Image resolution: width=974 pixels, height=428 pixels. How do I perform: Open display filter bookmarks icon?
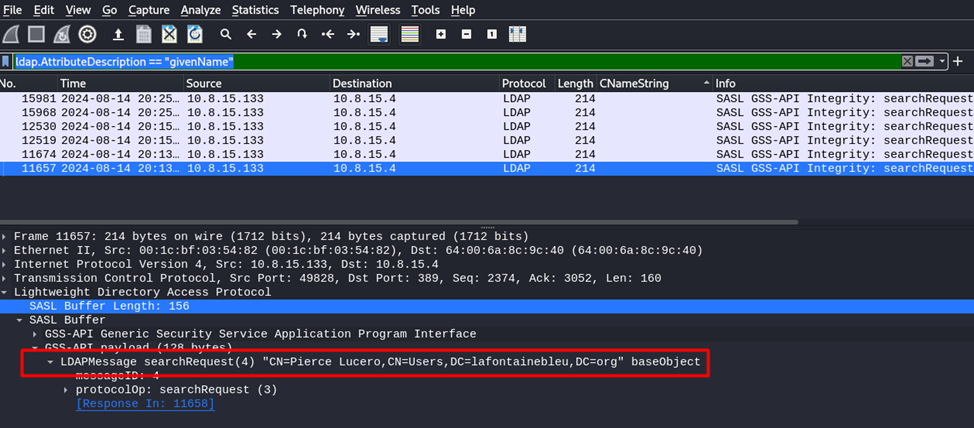(6, 61)
